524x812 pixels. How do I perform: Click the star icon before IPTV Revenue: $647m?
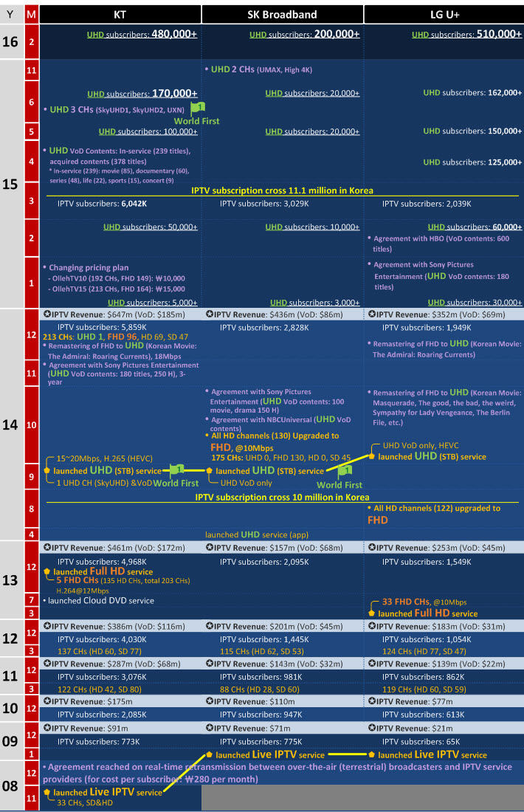point(47,314)
